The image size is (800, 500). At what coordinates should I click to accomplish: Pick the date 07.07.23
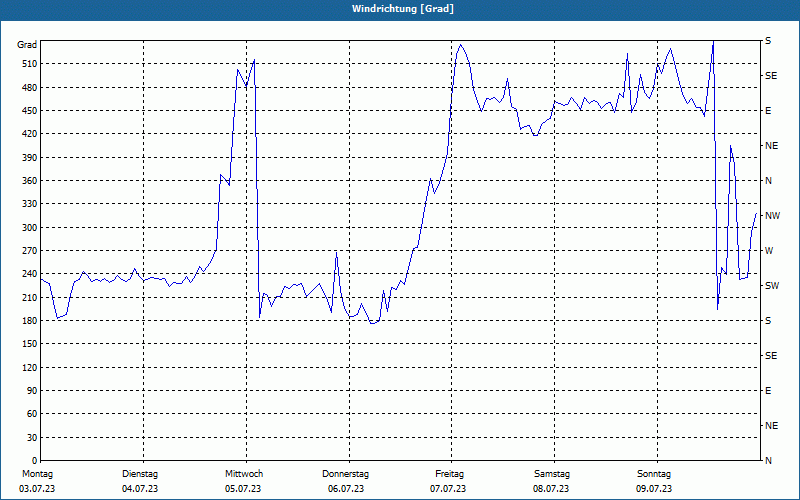point(448,489)
